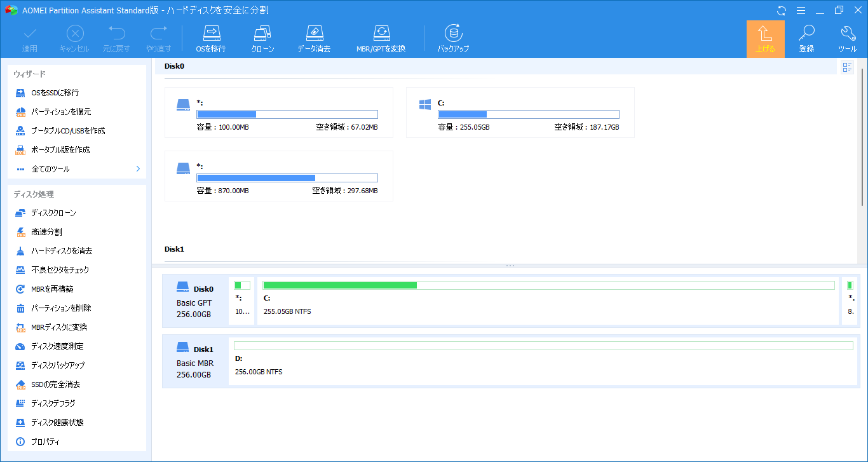Click the キャンセル toolbar icon

pyautogui.click(x=74, y=39)
